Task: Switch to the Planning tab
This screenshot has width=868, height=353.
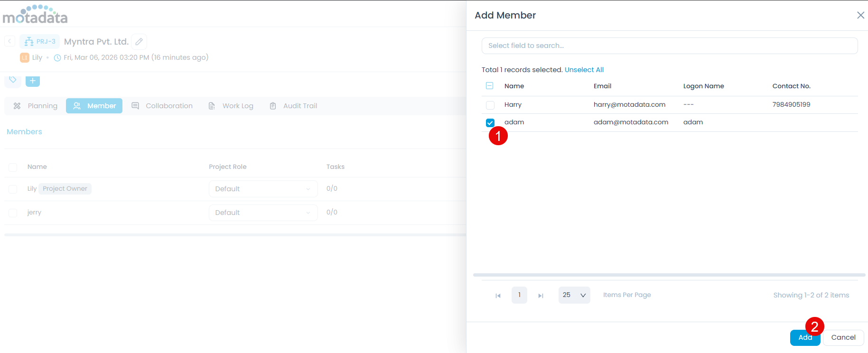Action: point(36,106)
